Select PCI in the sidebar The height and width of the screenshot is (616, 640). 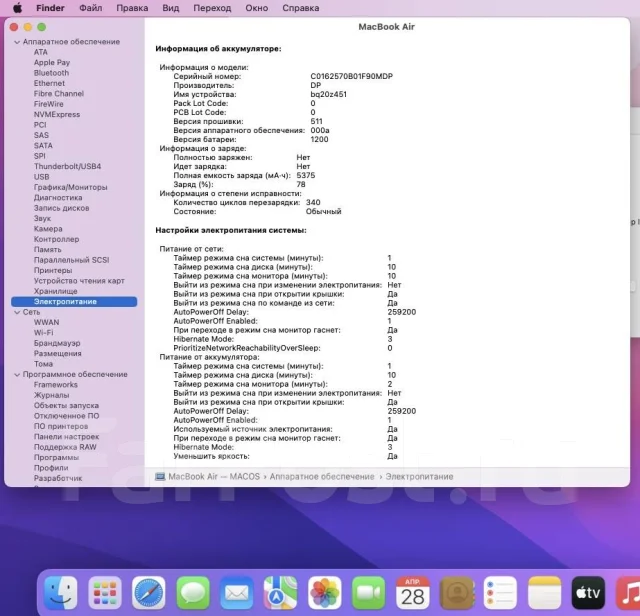pyautogui.click(x=40, y=125)
